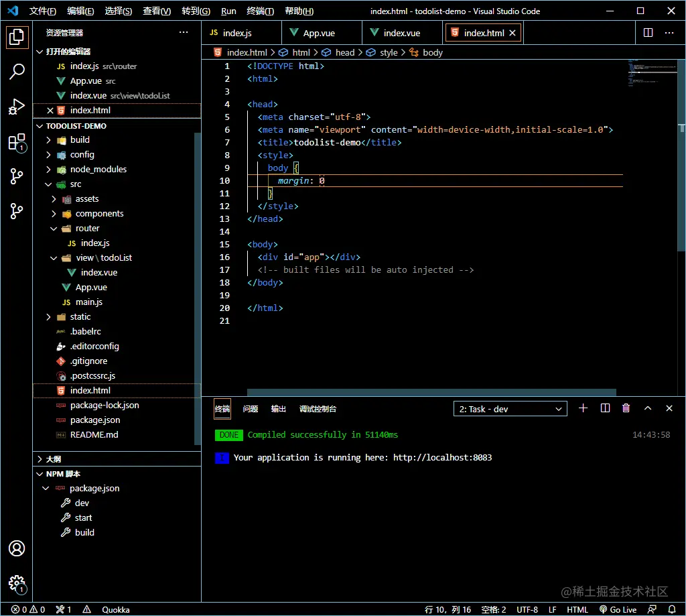Open the 选择(S) menu
Image resolution: width=686 pixels, height=616 pixels.
tap(118, 11)
